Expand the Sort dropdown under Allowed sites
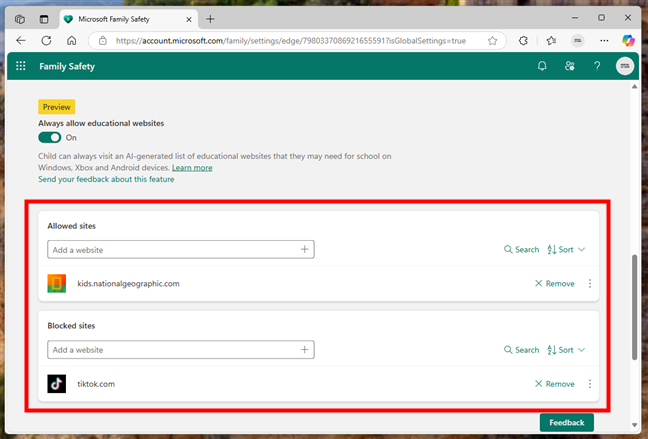This screenshot has height=439, width=648. coord(566,250)
